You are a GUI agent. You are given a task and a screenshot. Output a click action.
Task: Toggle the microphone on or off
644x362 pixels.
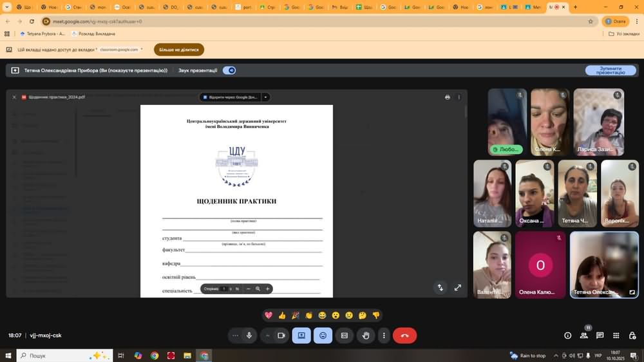point(249,336)
